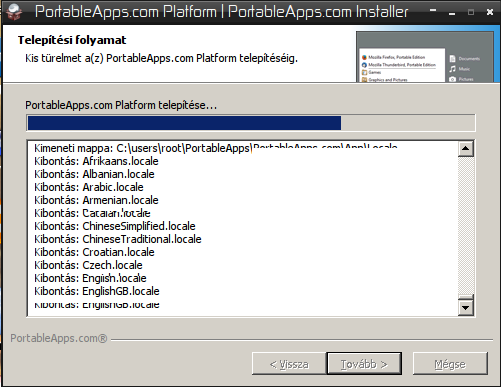
Task: Select the Arabic.locale log line
Action: tap(89, 187)
